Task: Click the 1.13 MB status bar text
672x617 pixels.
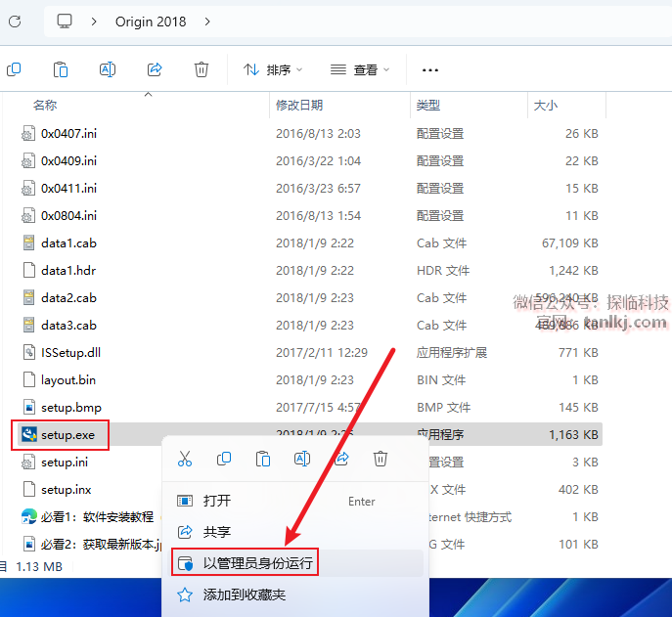Action: (39, 567)
